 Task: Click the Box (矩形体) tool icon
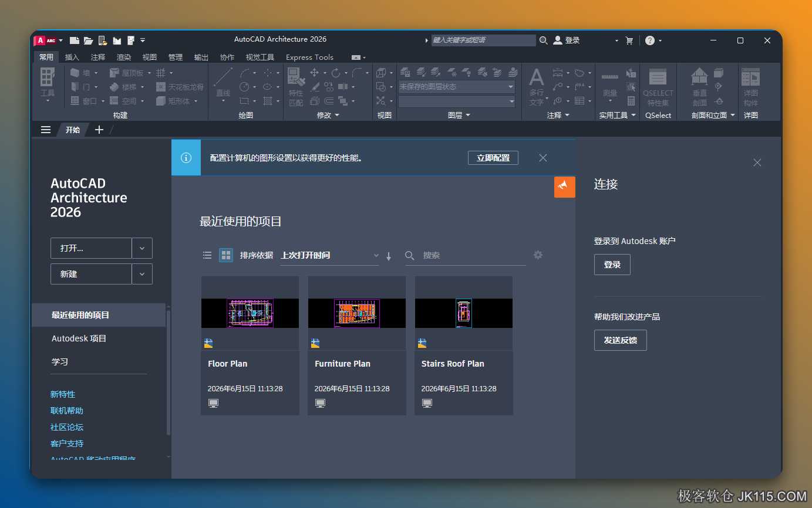pos(161,101)
